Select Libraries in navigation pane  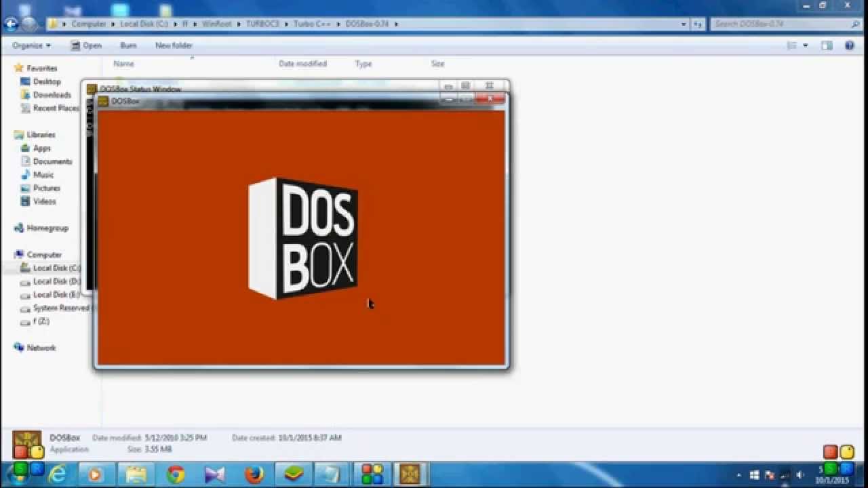tap(41, 135)
